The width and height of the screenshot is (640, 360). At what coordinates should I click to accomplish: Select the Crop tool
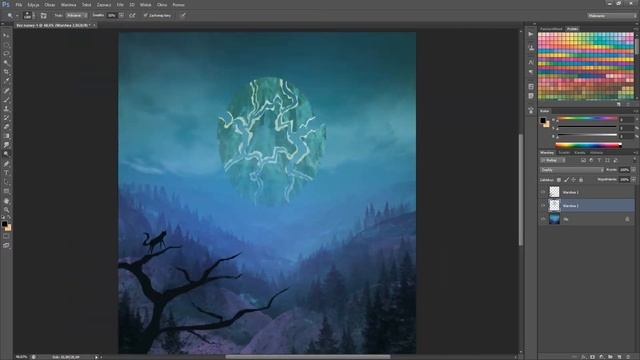[x=6, y=72]
